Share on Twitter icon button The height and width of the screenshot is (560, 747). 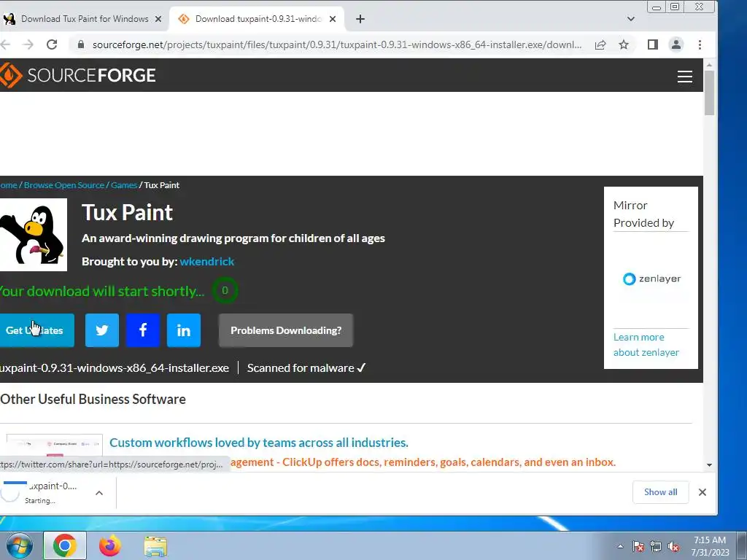point(102,330)
